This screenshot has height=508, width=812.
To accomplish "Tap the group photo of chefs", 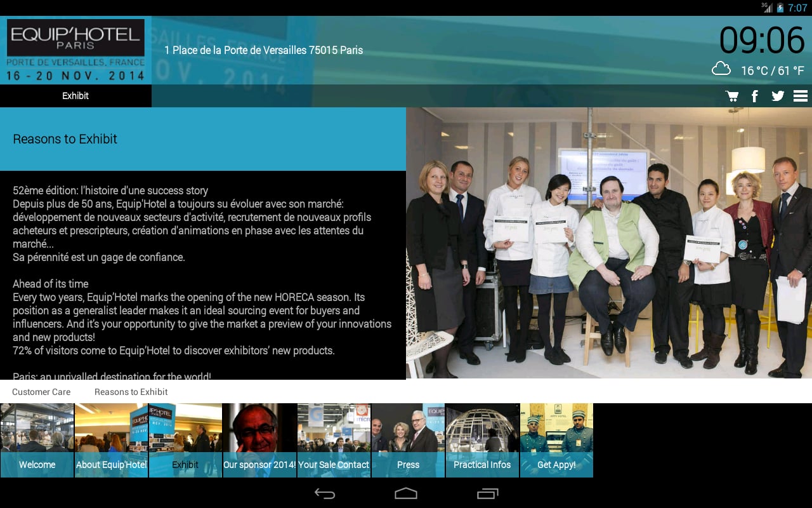I will [x=609, y=243].
